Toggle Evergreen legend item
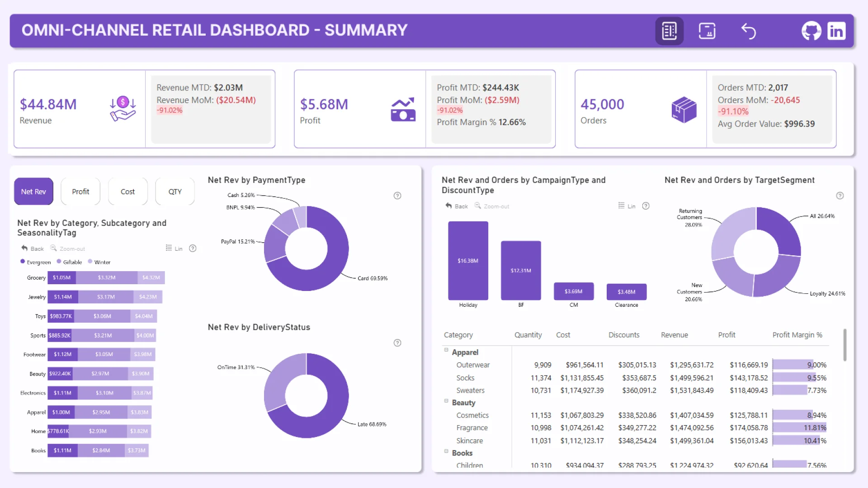 click(35, 262)
